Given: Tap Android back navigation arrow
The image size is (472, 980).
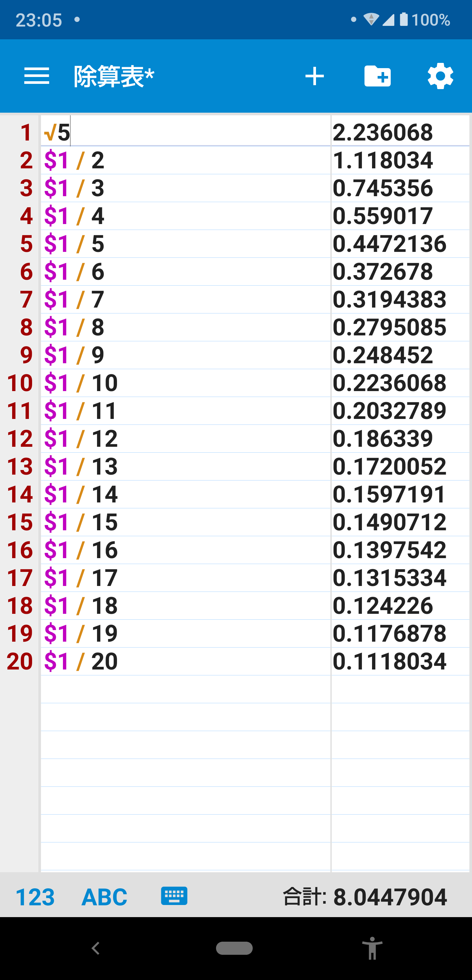Looking at the screenshot, I should [x=95, y=949].
